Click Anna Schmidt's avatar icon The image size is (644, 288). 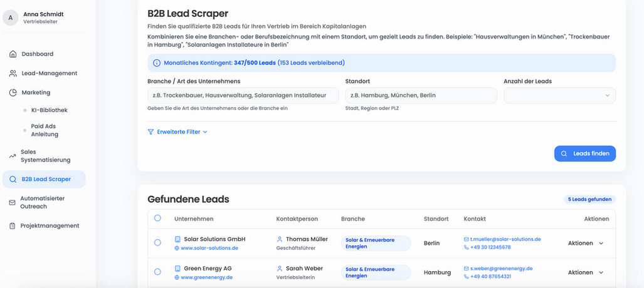tap(11, 18)
